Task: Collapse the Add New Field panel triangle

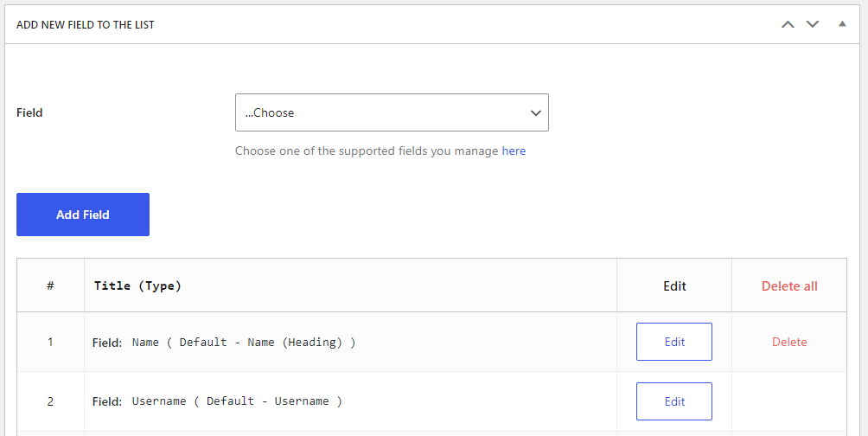Action: pos(842,24)
